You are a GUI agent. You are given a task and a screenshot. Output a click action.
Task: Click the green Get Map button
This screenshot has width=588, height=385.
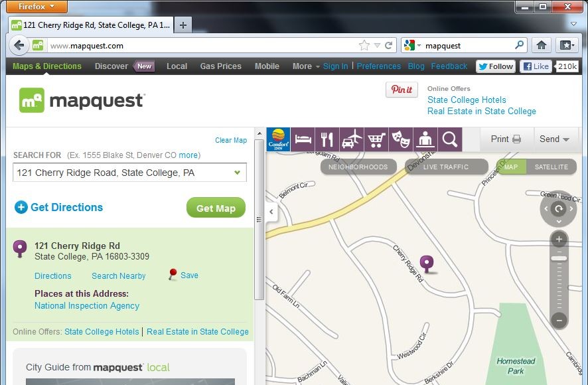[216, 208]
